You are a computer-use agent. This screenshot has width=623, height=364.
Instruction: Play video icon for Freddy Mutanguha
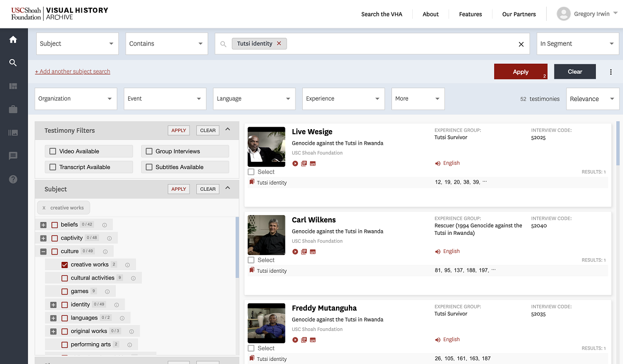tap(295, 340)
